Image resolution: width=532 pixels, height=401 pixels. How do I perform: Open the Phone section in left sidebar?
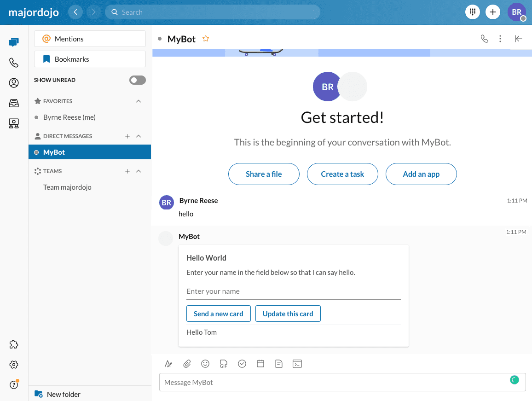coord(14,63)
